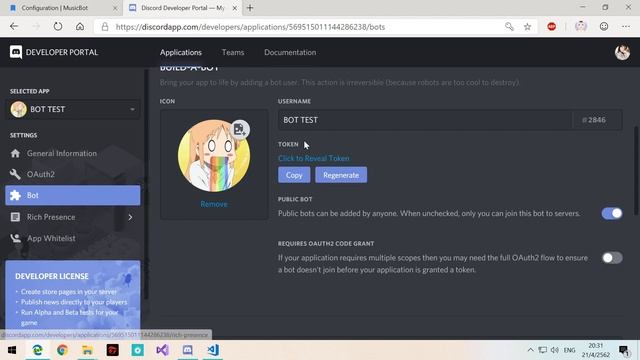
Task: Click Remove link under bot icon
Action: tap(214, 204)
